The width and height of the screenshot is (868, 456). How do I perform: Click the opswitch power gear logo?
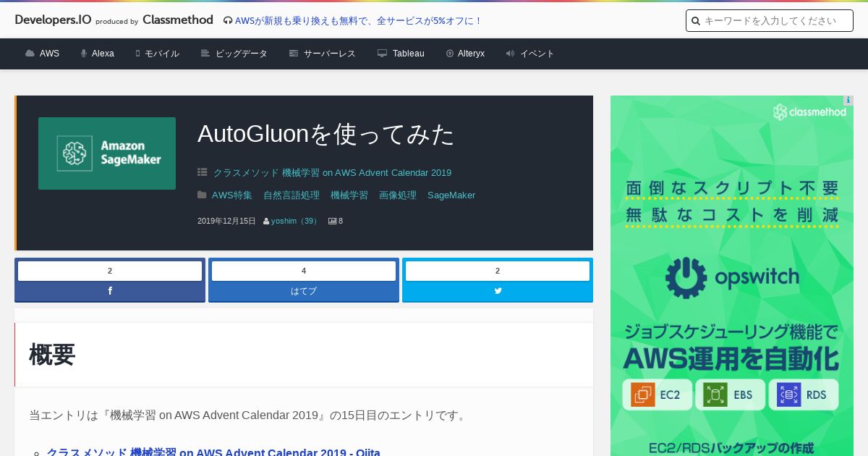(686, 278)
